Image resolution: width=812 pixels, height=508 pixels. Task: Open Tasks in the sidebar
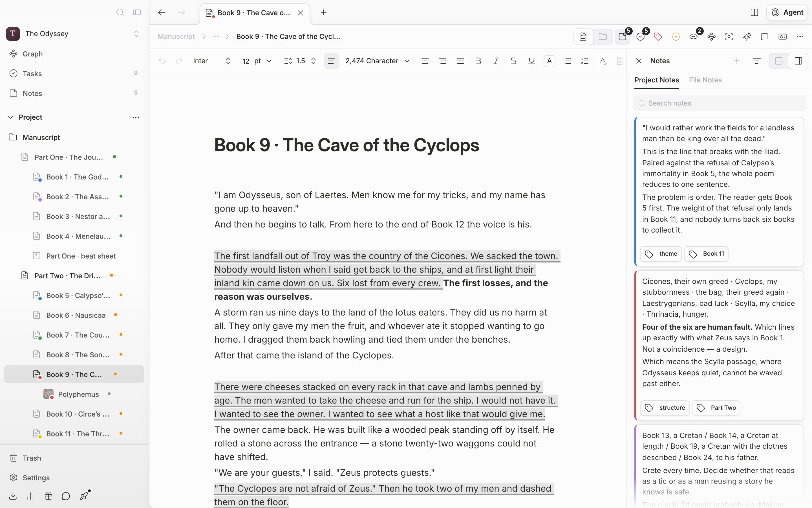click(74, 74)
